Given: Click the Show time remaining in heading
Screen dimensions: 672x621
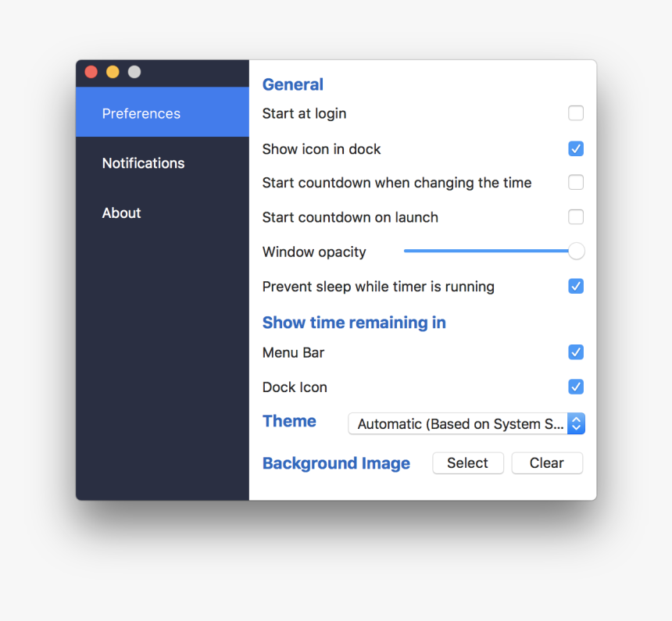Looking at the screenshot, I should [354, 323].
